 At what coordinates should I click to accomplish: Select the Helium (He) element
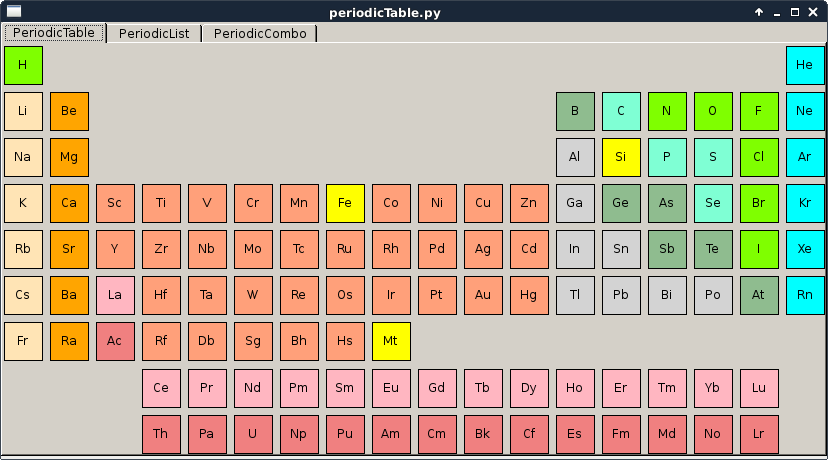click(x=805, y=65)
